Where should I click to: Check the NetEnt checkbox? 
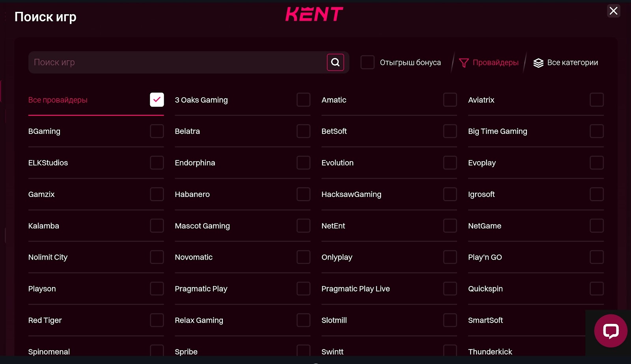[450, 226]
